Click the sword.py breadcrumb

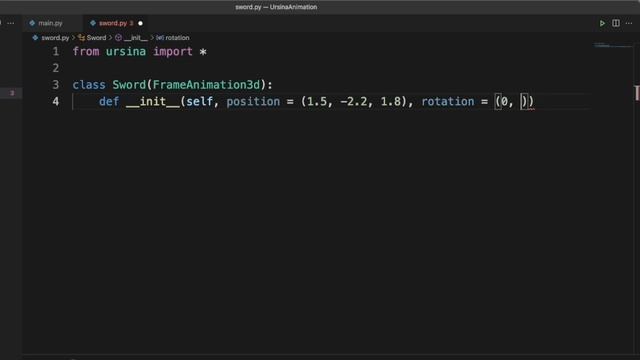pyautogui.click(x=55, y=38)
